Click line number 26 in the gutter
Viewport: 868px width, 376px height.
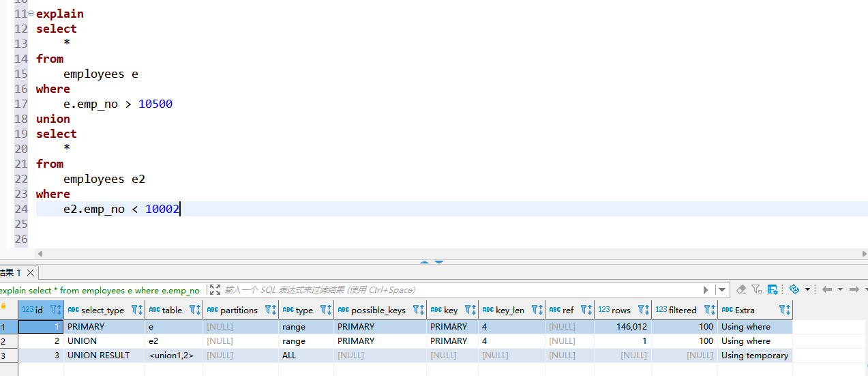coord(21,239)
